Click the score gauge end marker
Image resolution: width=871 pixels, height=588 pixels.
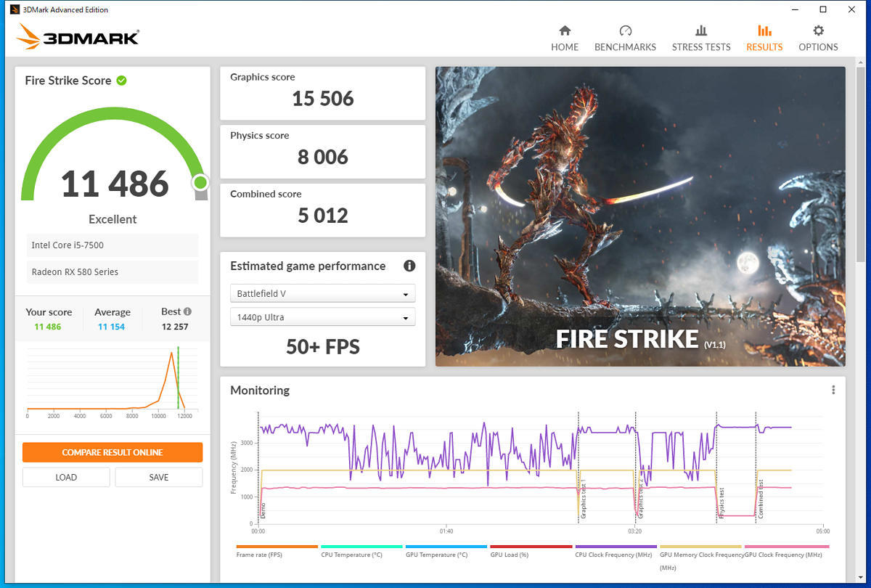click(200, 183)
